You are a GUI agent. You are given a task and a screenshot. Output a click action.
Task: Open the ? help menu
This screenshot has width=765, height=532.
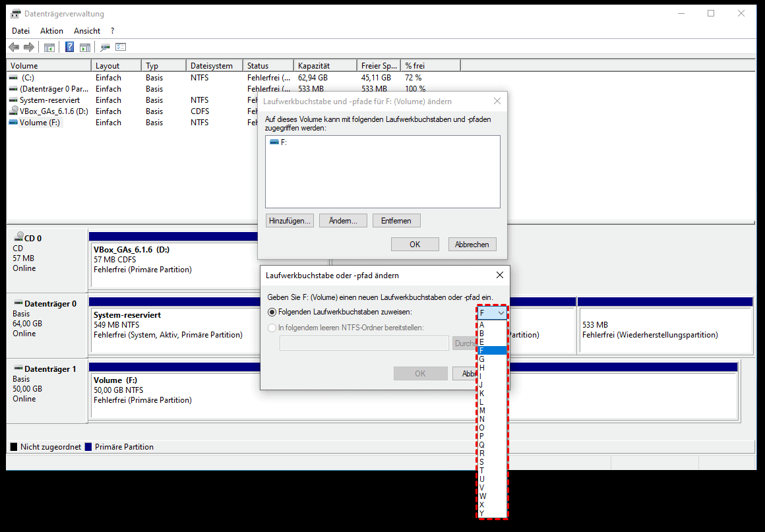click(x=113, y=31)
